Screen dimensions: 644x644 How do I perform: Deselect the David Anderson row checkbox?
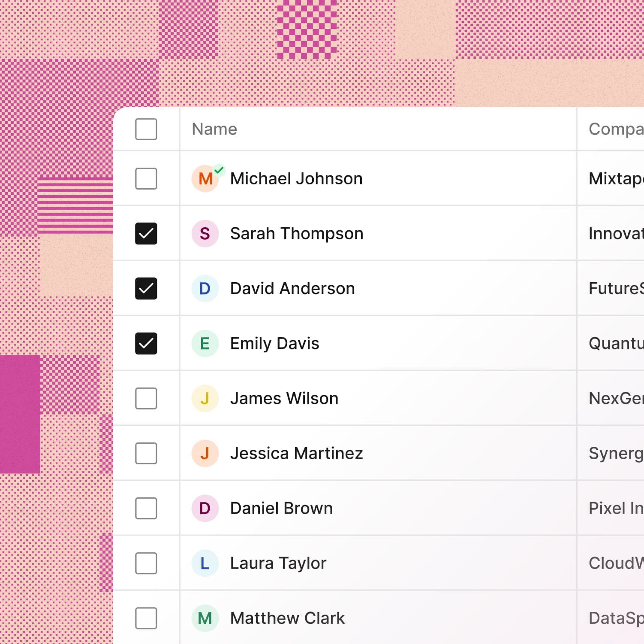click(146, 289)
